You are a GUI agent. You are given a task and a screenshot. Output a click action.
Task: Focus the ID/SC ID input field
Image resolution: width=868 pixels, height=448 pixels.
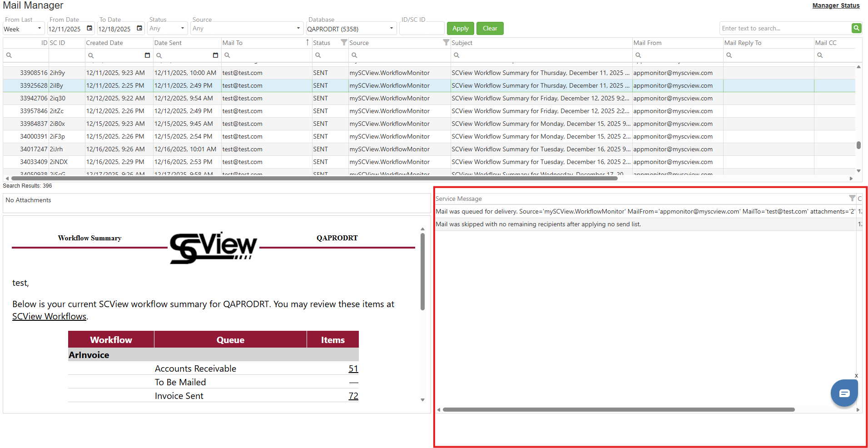[422, 29]
